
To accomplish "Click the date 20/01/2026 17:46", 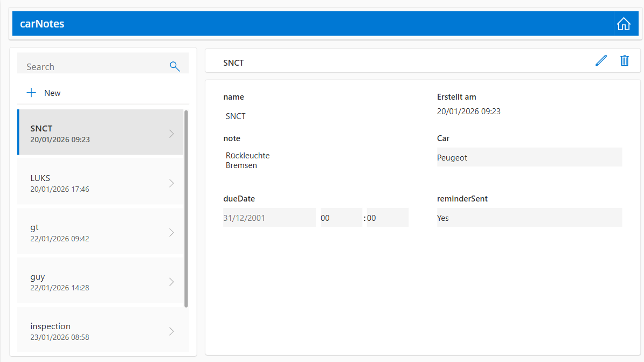I will coord(60,189).
